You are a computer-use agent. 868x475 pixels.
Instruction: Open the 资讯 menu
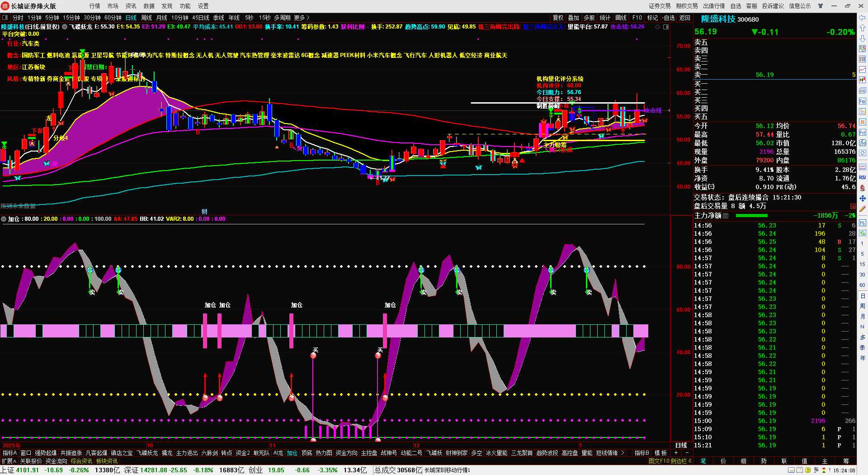(131, 6)
